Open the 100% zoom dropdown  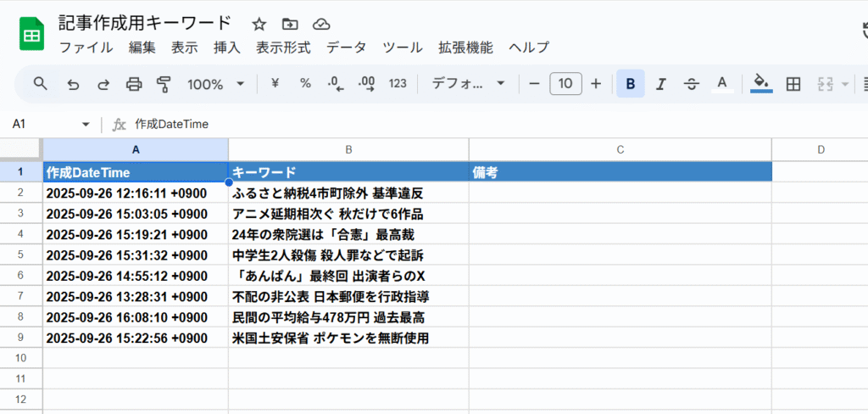pos(215,83)
